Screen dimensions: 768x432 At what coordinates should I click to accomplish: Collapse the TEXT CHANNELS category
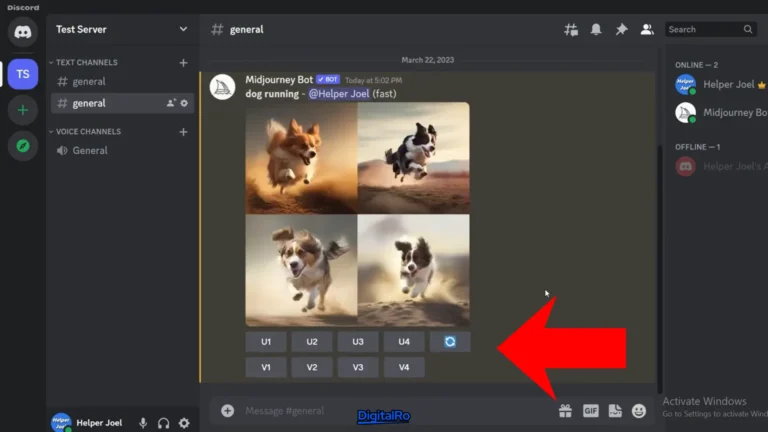tap(86, 62)
